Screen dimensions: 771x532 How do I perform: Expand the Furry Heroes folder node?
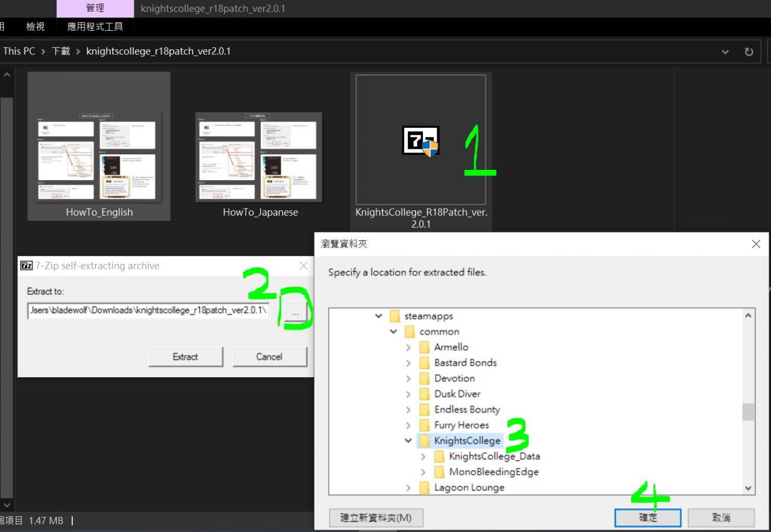(x=408, y=425)
